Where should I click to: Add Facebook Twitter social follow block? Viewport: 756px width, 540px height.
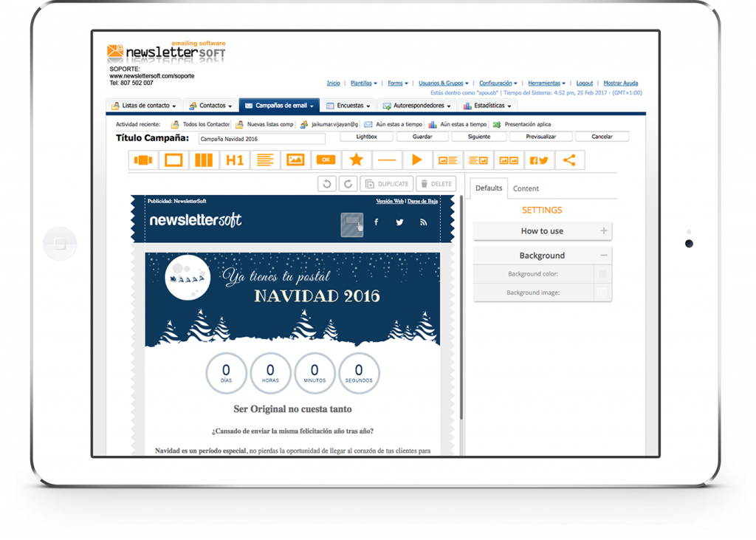539,160
